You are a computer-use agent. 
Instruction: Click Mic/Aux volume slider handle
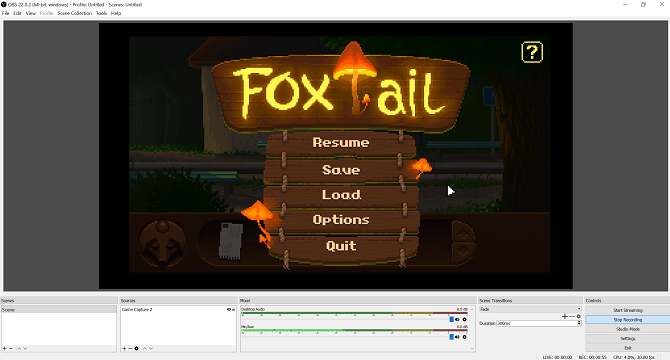pos(451,337)
